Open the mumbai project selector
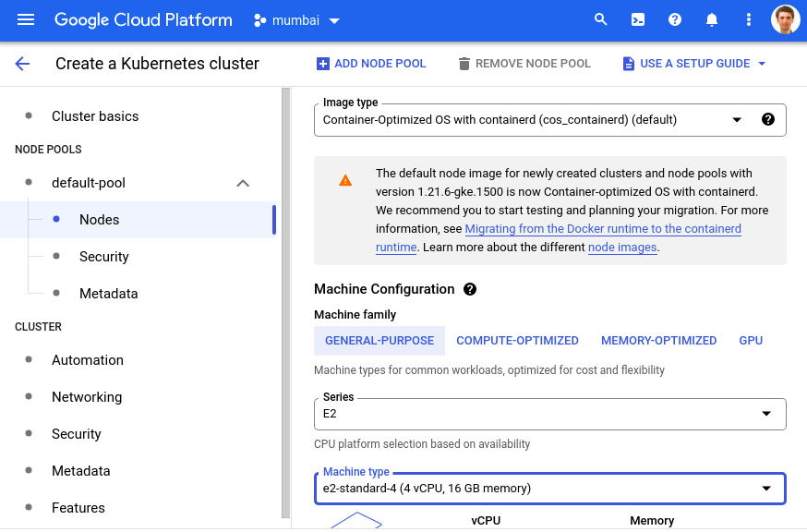This screenshot has height=532, width=807. coord(297,20)
